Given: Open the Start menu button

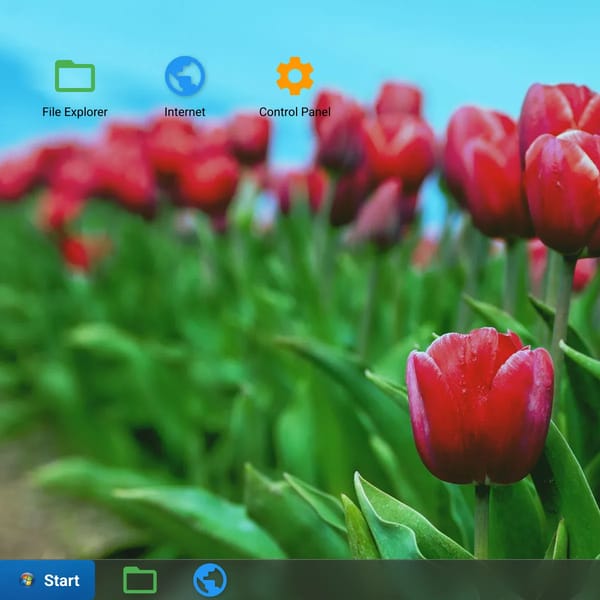Looking at the screenshot, I should tap(47, 580).
